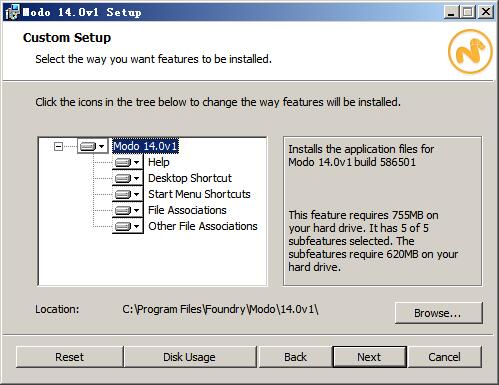Click the Modo logo in the header
The width and height of the screenshot is (499, 385).
(470, 51)
